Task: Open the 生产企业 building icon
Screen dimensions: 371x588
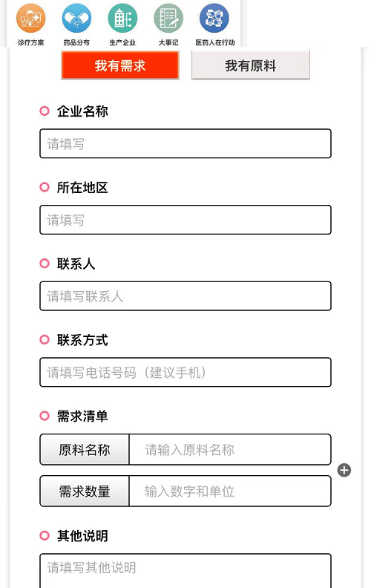Action: pyautogui.click(x=122, y=18)
